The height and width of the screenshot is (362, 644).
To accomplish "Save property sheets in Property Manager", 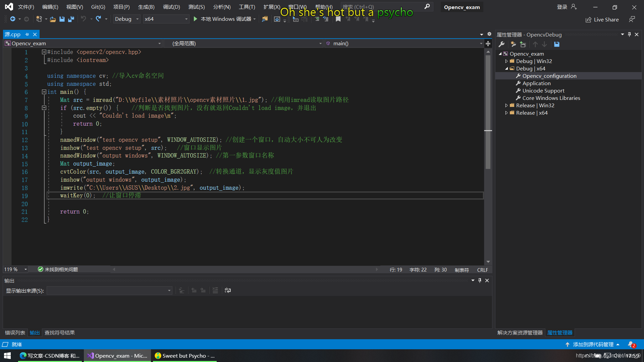I will [x=557, y=44].
